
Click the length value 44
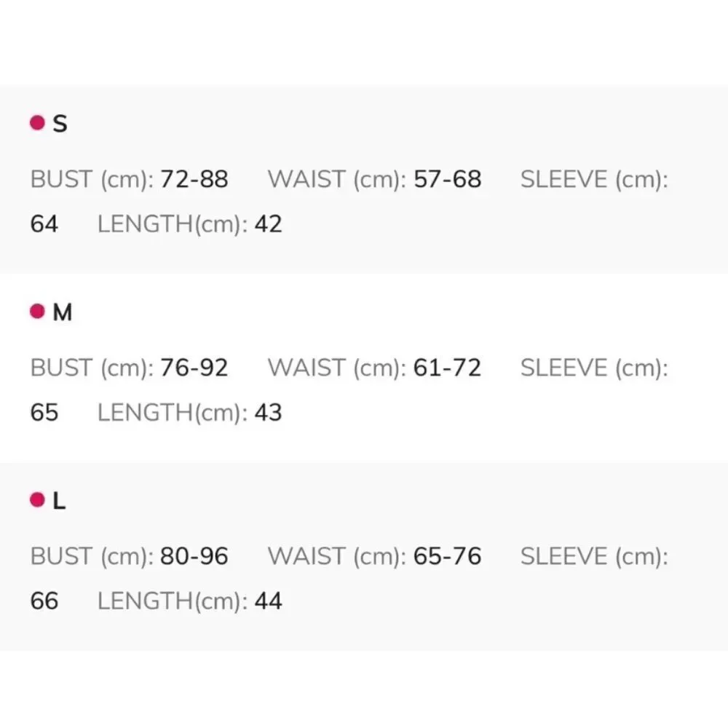click(268, 601)
